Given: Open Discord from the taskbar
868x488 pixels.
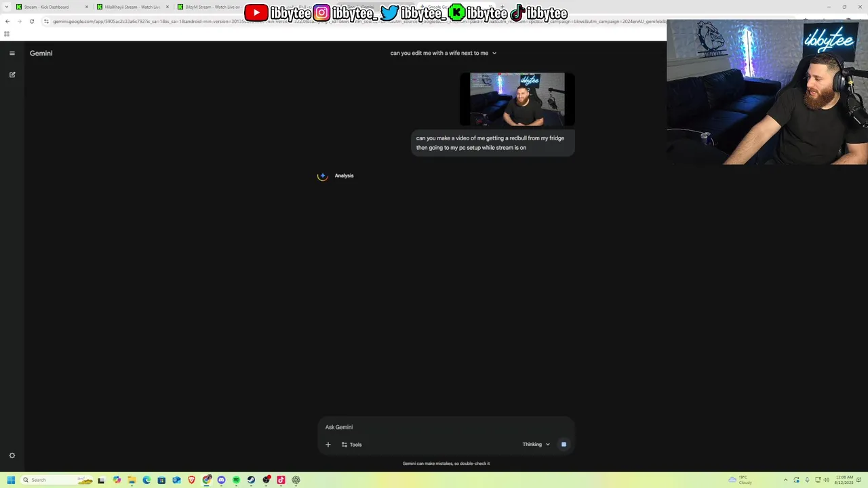Looking at the screenshot, I should pyautogui.click(x=221, y=480).
